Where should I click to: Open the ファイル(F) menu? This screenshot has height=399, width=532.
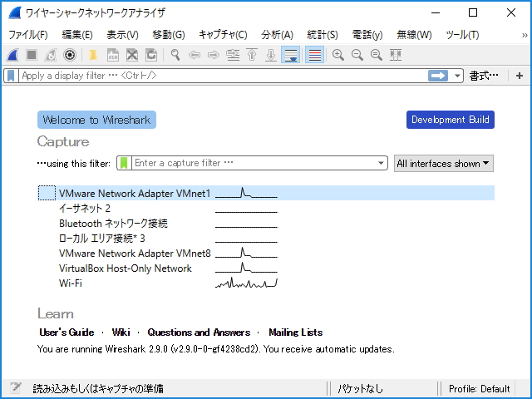pos(27,35)
